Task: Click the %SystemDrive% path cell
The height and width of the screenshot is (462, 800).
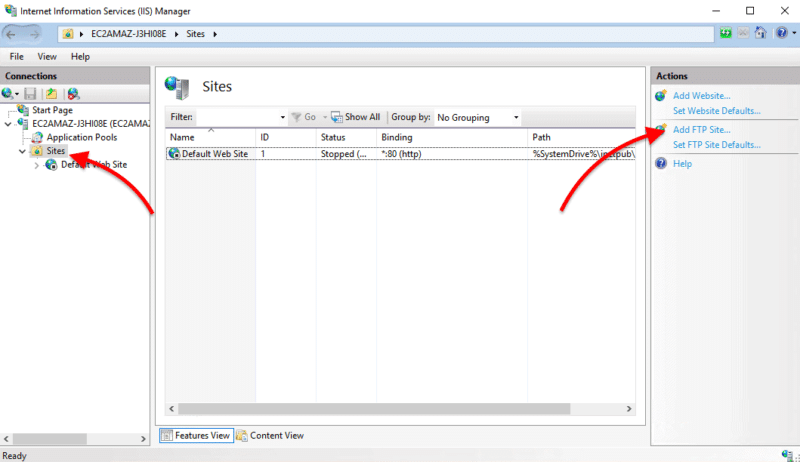Action: click(x=583, y=154)
